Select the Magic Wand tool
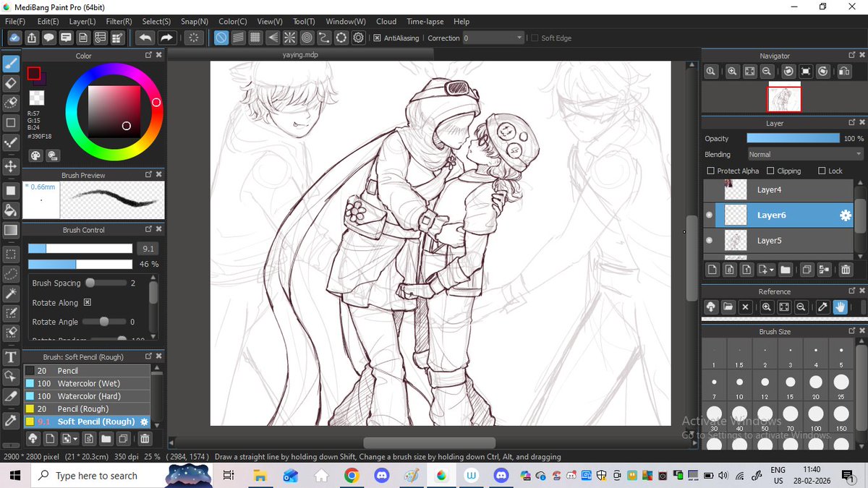868x488 pixels. point(11,294)
